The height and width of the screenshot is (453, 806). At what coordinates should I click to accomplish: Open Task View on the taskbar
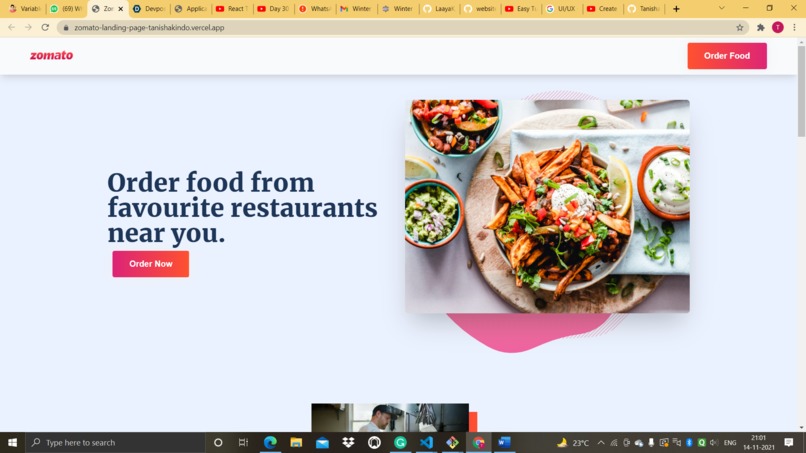click(243, 442)
